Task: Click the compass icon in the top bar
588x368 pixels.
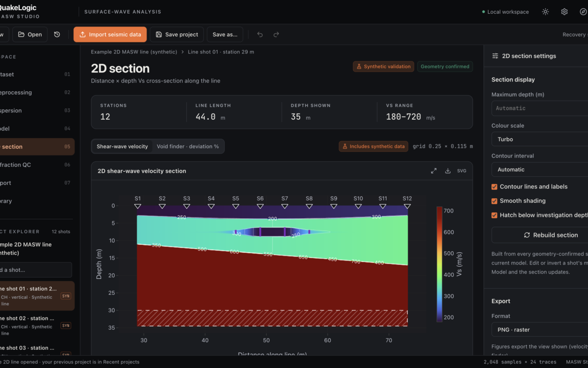Action: pos(583,12)
